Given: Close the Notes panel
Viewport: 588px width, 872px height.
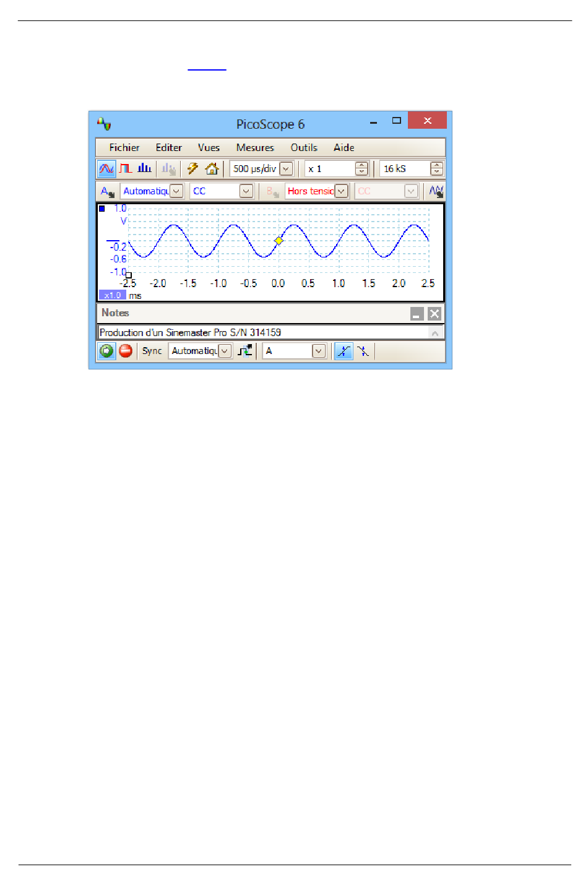Looking at the screenshot, I should click(435, 314).
